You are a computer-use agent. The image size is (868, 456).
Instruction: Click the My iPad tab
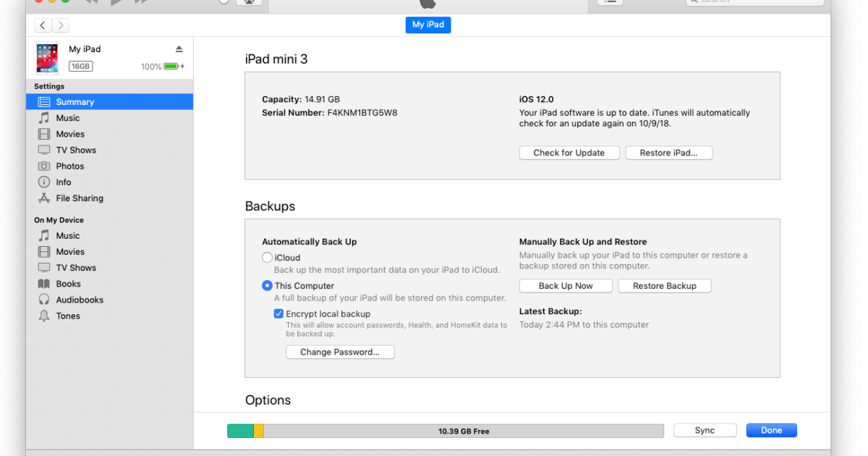428,25
